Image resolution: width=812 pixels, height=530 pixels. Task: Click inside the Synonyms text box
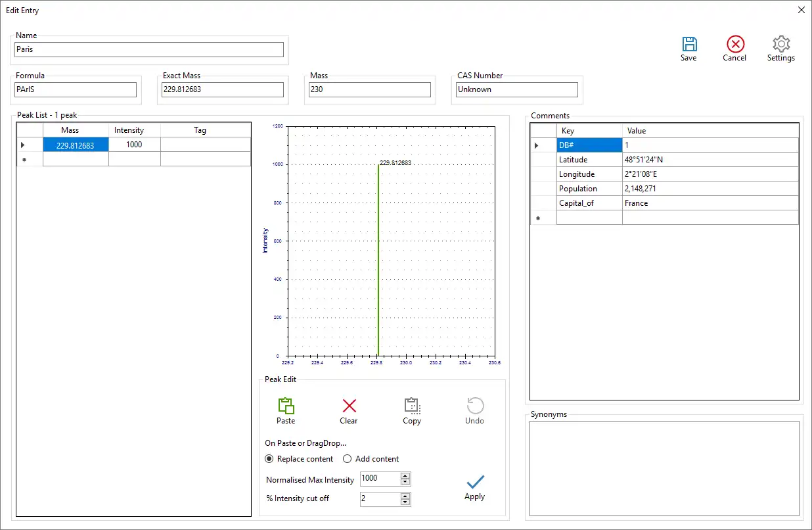tap(664, 468)
